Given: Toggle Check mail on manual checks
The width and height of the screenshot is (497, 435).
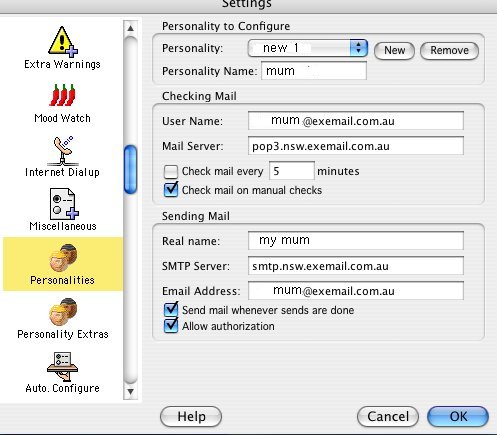Looking at the screenshot, I should tap(171, 190).
